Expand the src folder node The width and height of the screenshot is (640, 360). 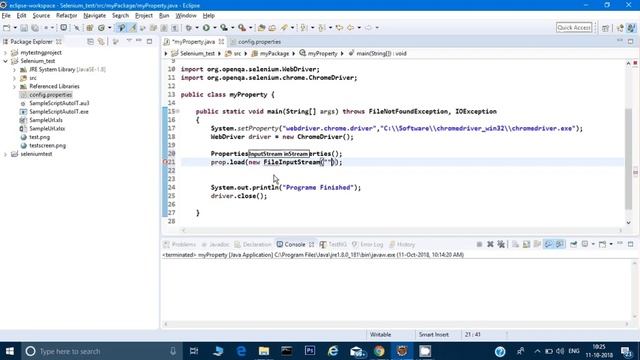(14, 78)
